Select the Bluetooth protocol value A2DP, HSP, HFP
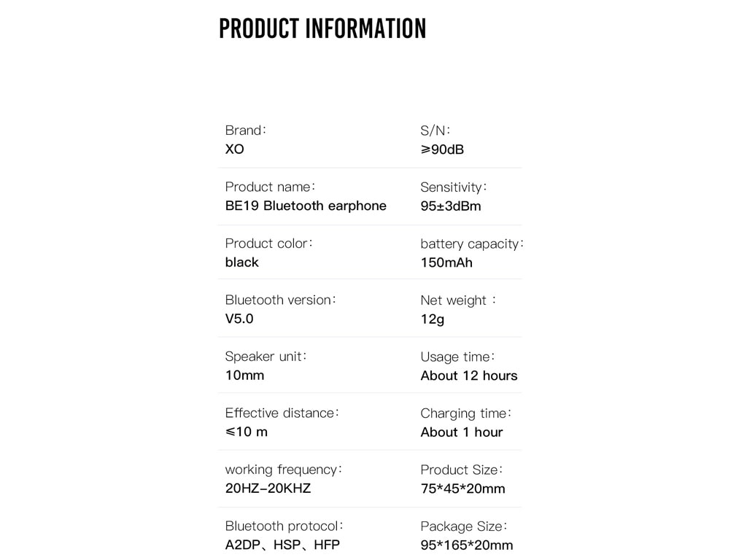747x560 pixels. (x=282, y=545)
